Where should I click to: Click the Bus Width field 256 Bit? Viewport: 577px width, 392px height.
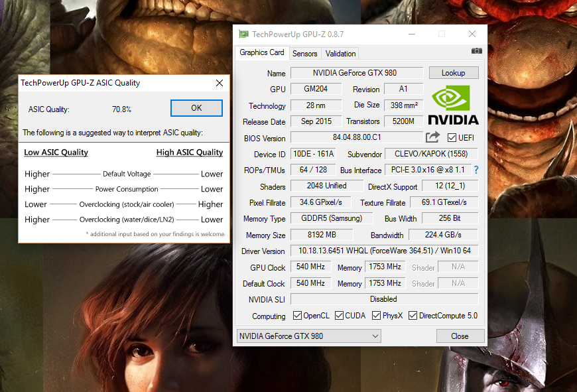450,218
